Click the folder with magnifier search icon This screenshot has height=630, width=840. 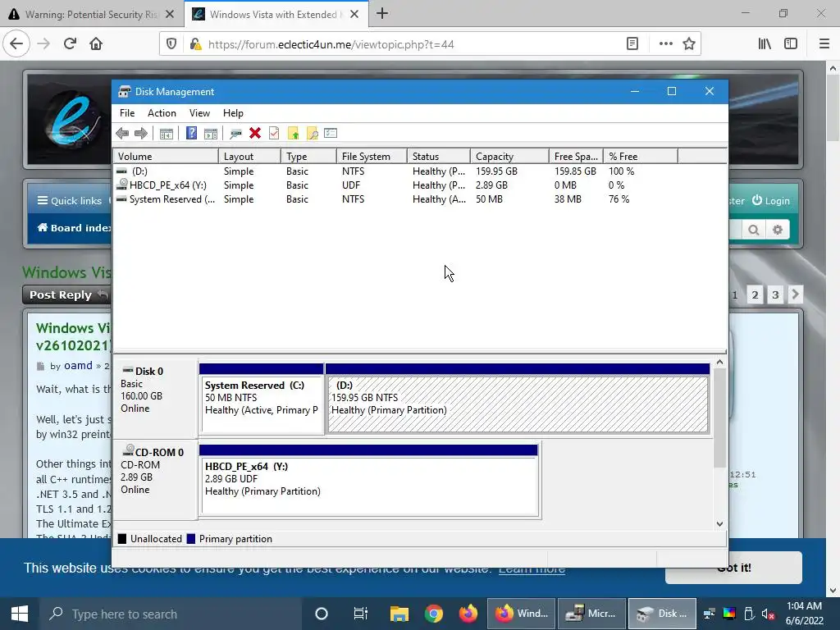click(312, 134)
